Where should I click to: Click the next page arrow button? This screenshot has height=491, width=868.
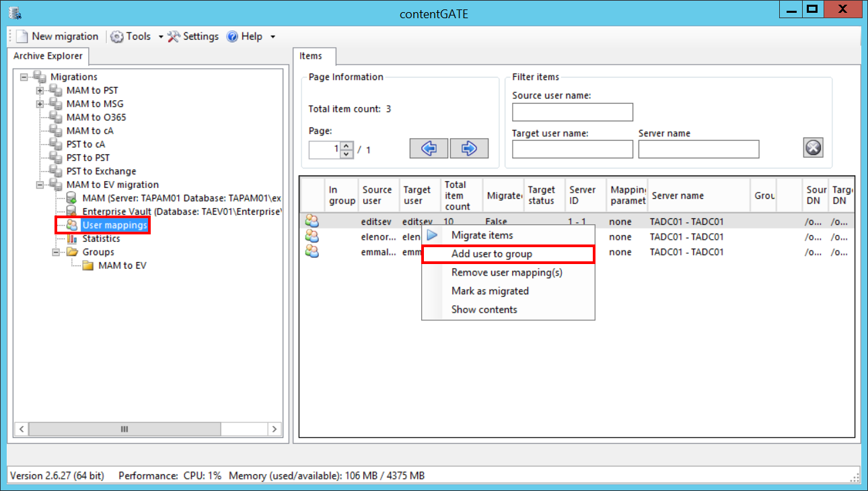click(469, 149)
